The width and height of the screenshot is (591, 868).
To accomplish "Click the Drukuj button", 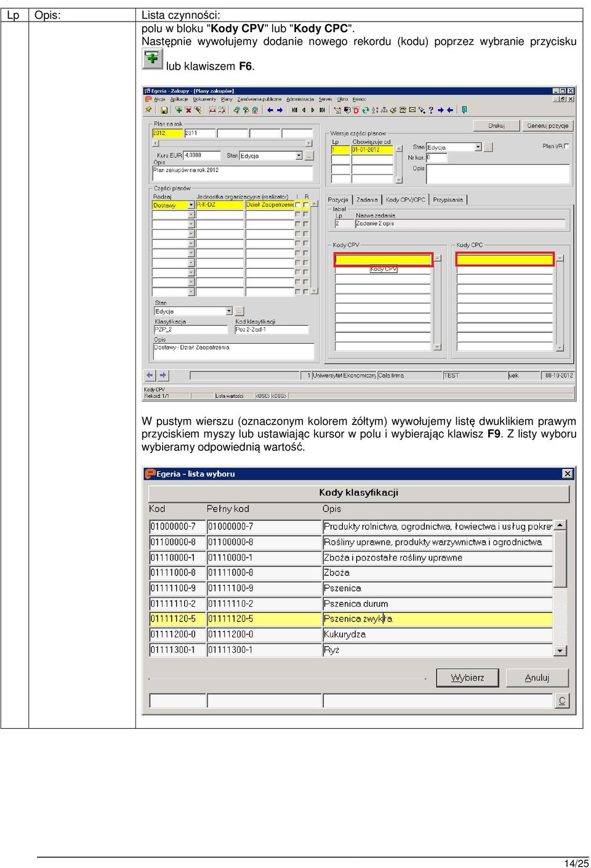I will [496, 126].
